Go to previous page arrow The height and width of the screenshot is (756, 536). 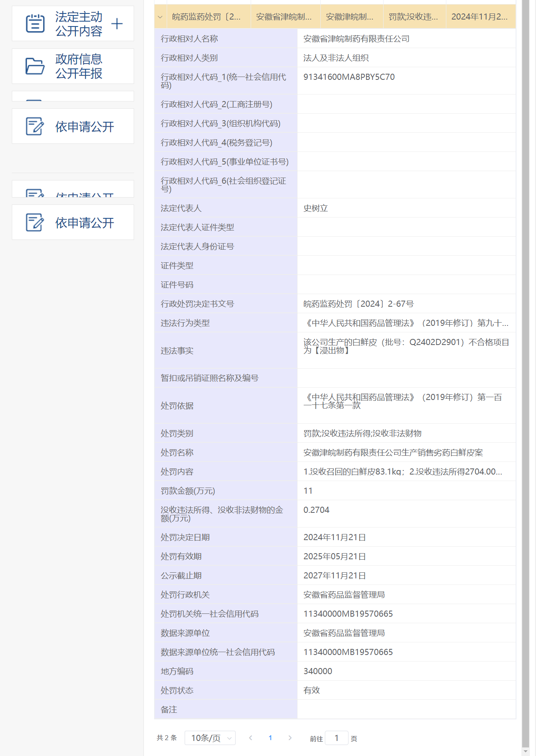pyautogui.click(x=251, y=738)
